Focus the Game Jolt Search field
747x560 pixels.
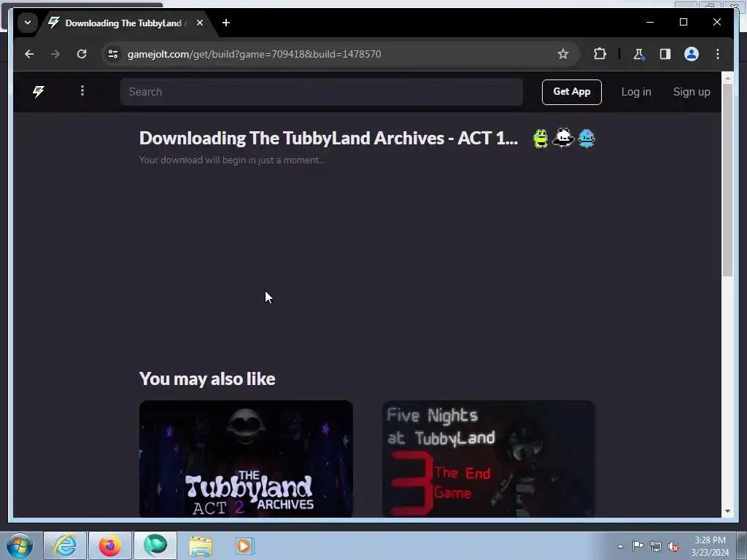point(322,92)
